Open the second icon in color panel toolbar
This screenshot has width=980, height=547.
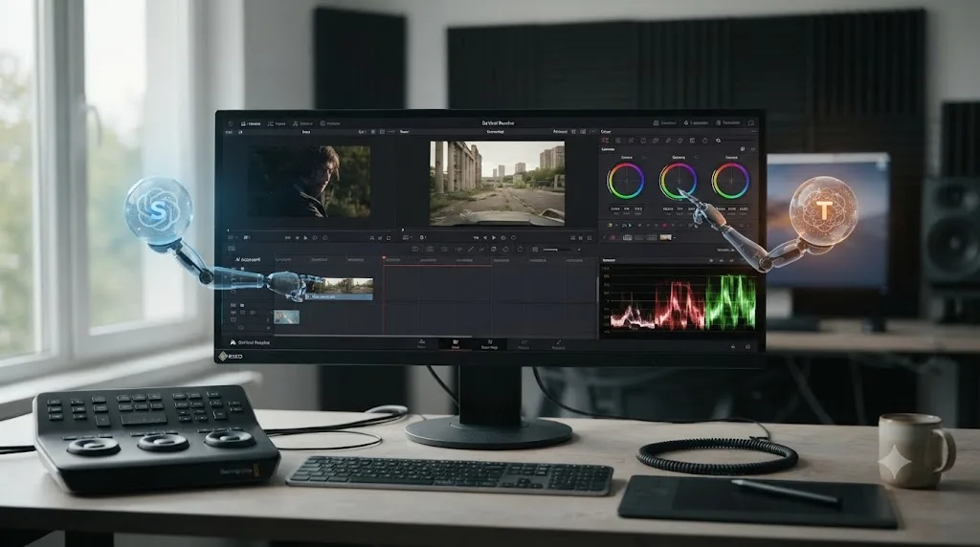point(618,141)
